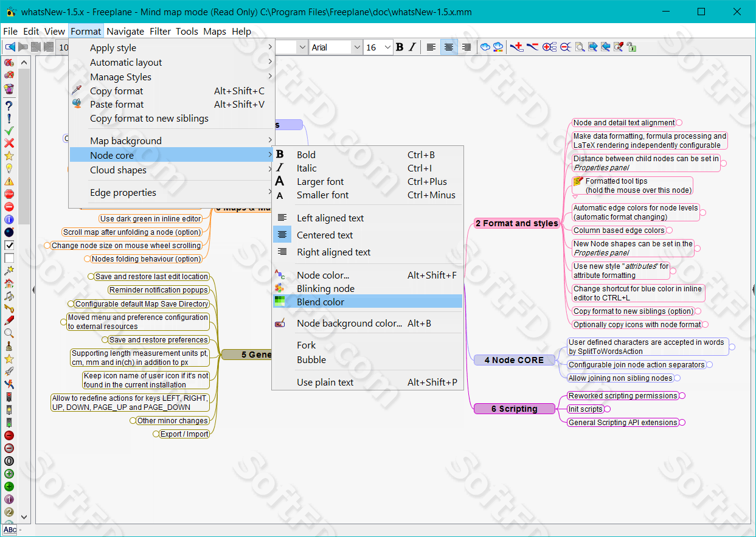The image size is (756, 537).
Task: Choose Larger font in submenu
Action: point(367,181)
